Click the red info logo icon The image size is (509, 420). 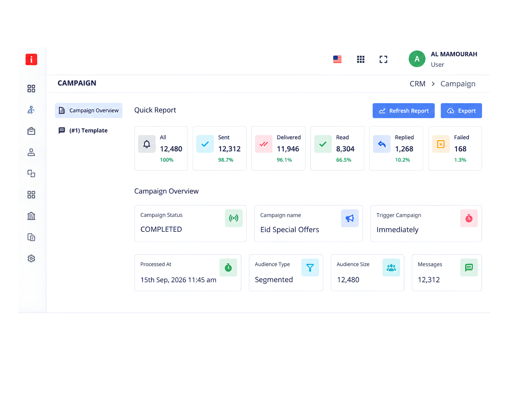31,59
